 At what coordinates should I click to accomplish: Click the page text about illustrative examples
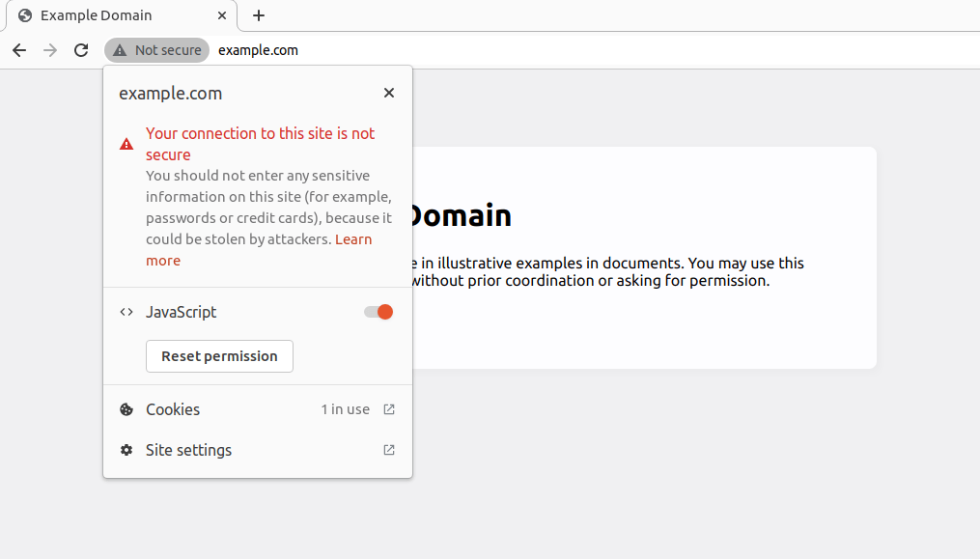tap(607, 271)
